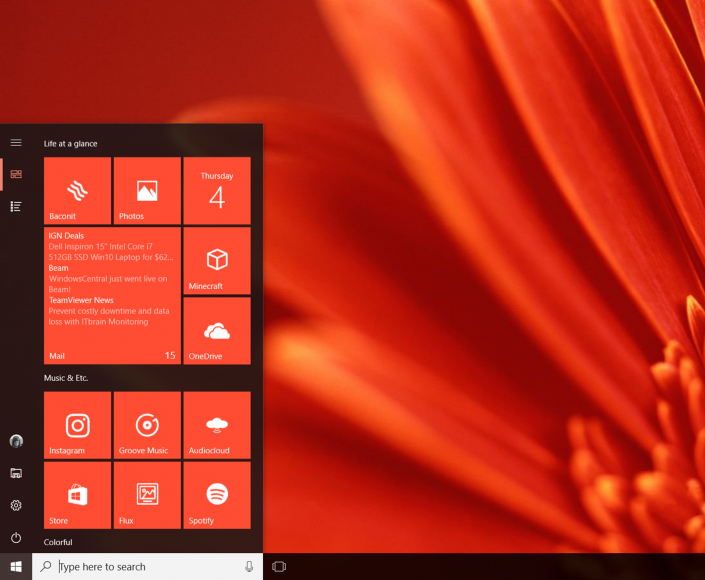Open Groove Music tile

[x=147, y=425]
